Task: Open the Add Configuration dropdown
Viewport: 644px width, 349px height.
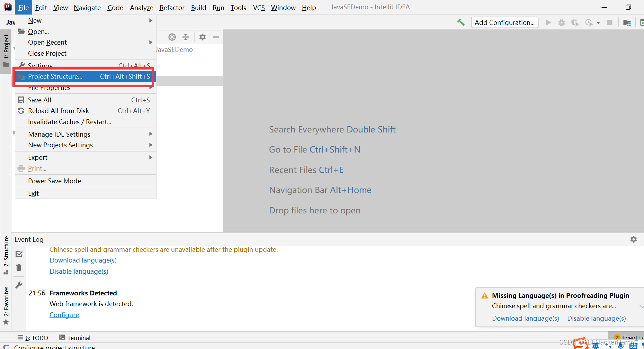Action: tap(504, 22)
